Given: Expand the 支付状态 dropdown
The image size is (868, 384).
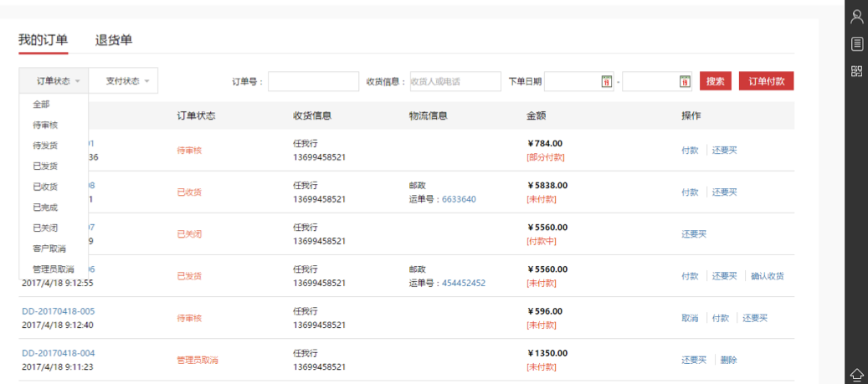Looking at the screenshot, I should click(x=123, y=81).
